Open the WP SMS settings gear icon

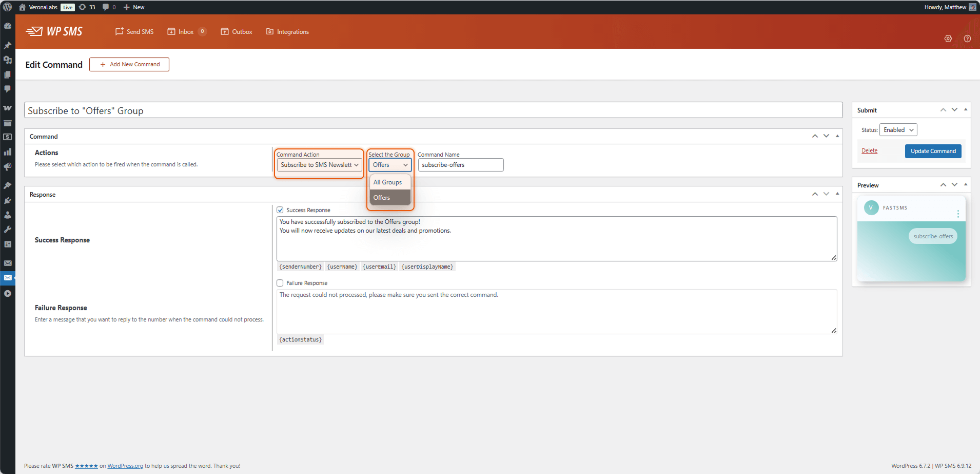coord(948,39)
